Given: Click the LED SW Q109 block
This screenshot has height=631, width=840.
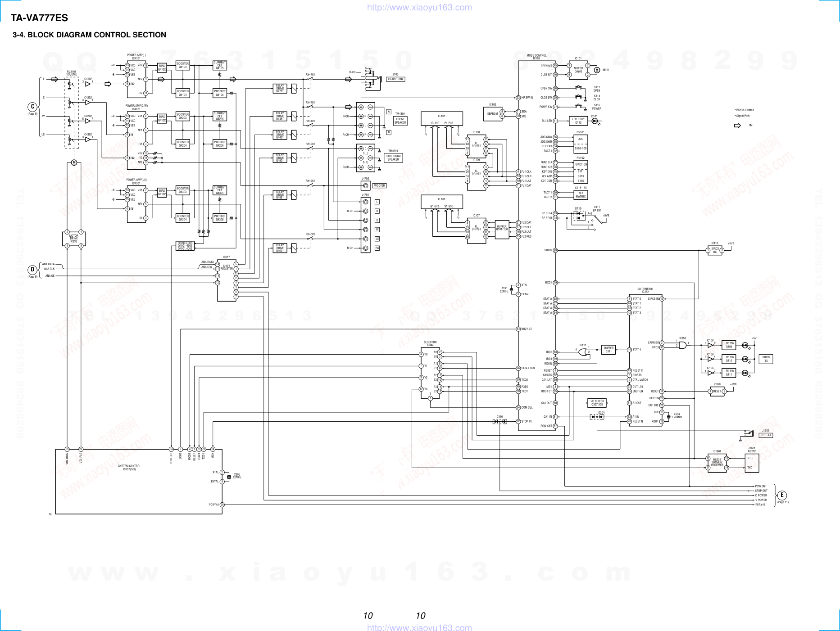Looking at the screenshot, I should pos(729,345).
